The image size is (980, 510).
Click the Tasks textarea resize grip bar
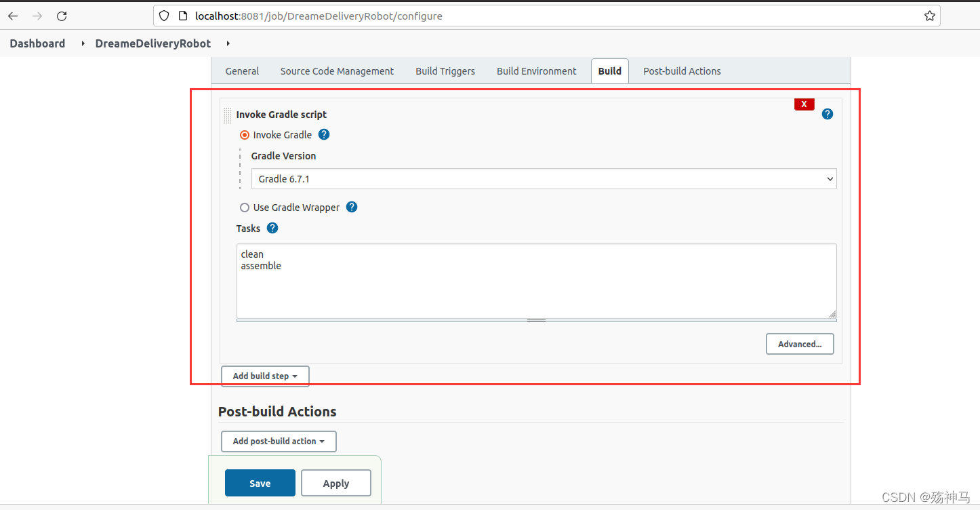point(536,320)
